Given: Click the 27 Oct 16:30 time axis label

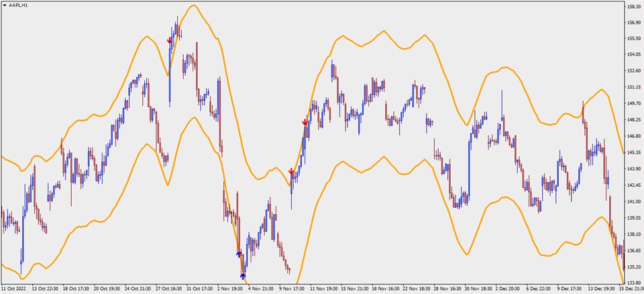Looking at the screenshot, I should [x=168, y=289].
